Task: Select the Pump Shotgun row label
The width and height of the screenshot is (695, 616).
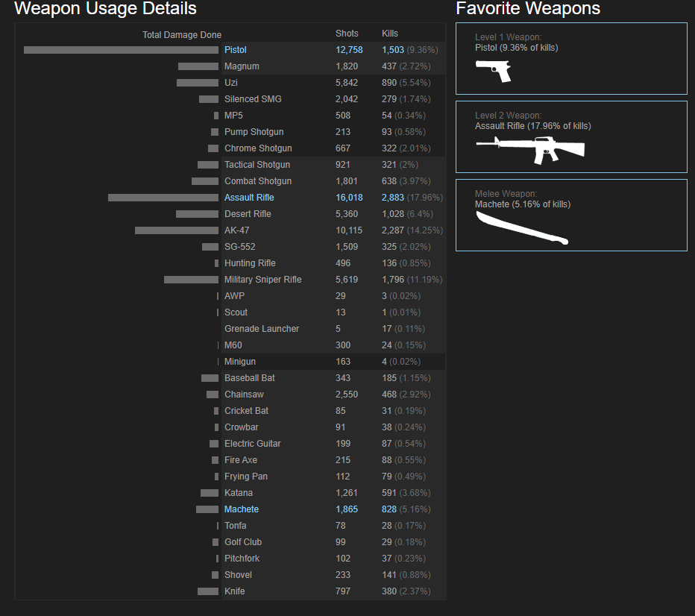Action: click(x=254, y=131)
